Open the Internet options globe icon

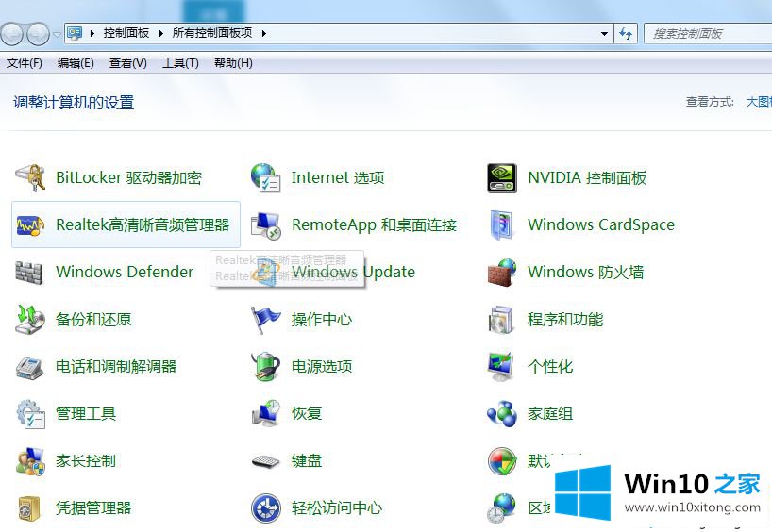265,177
